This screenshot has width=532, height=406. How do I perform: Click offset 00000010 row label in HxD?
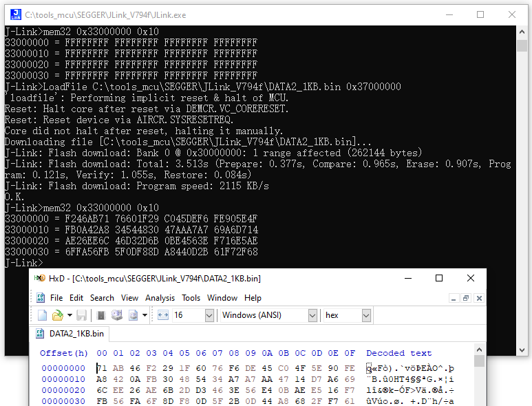(63, 379)
